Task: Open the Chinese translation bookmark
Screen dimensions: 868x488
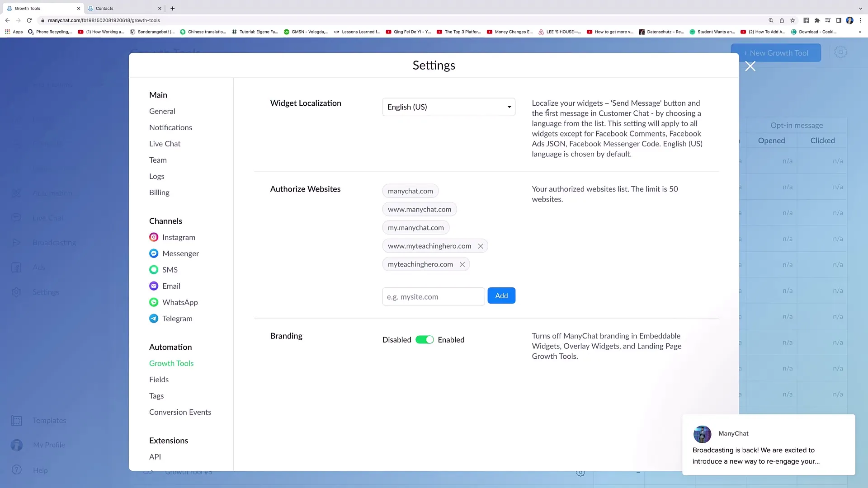Action: point(203,32)
